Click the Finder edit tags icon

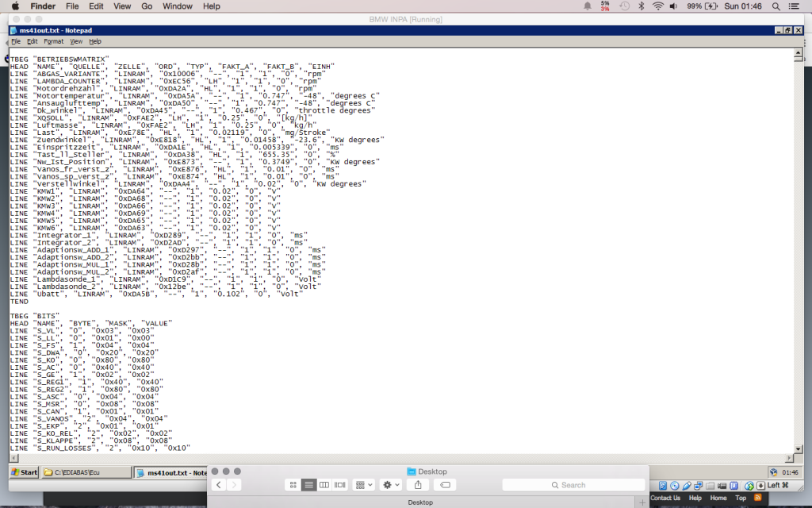pos(446,484)
